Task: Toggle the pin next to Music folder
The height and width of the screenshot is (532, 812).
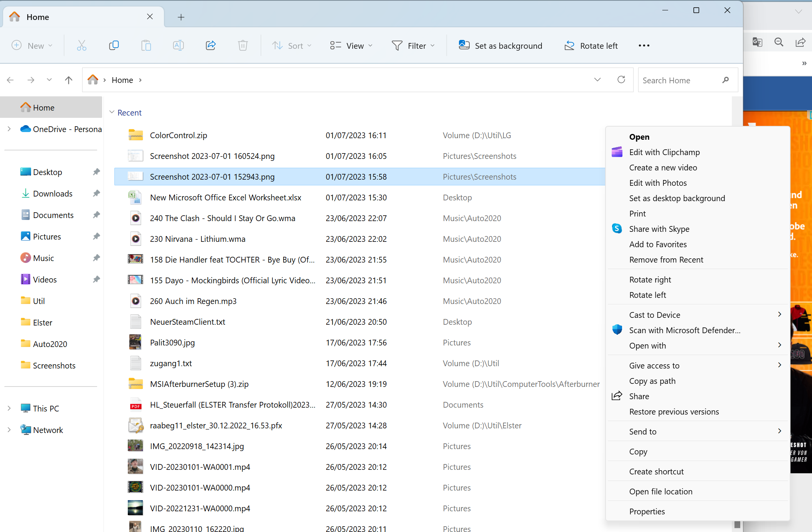Action: point(96,258)
